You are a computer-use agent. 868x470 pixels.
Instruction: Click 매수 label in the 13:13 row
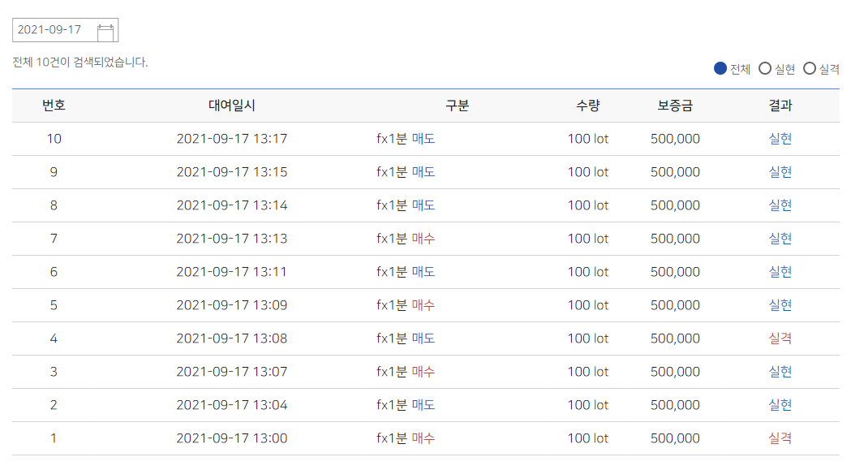423,239
